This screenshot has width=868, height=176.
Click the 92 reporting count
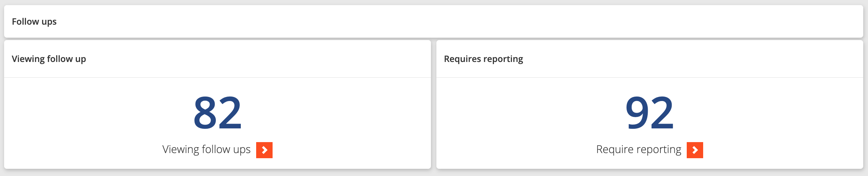(x=649, y=113)
